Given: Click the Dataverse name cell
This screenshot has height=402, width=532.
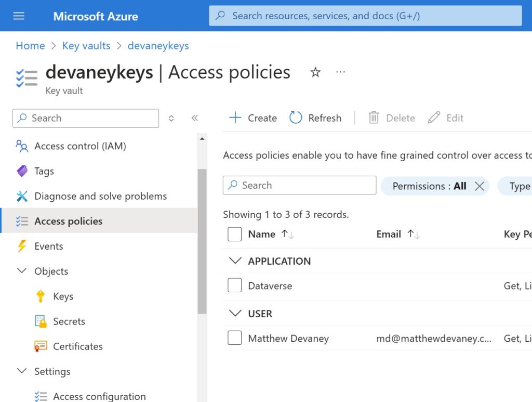Looking at the screenshot, I should (x=270, y=286).
